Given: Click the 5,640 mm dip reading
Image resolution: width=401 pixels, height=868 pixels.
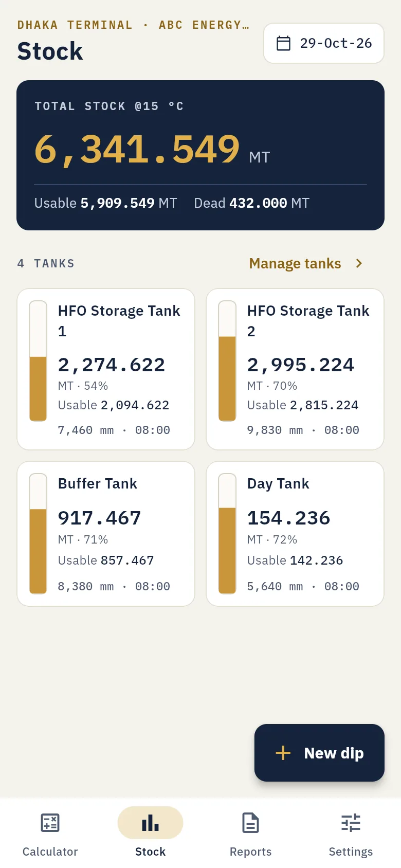Looking at the screenshot, I should click(x=275, y=586).
